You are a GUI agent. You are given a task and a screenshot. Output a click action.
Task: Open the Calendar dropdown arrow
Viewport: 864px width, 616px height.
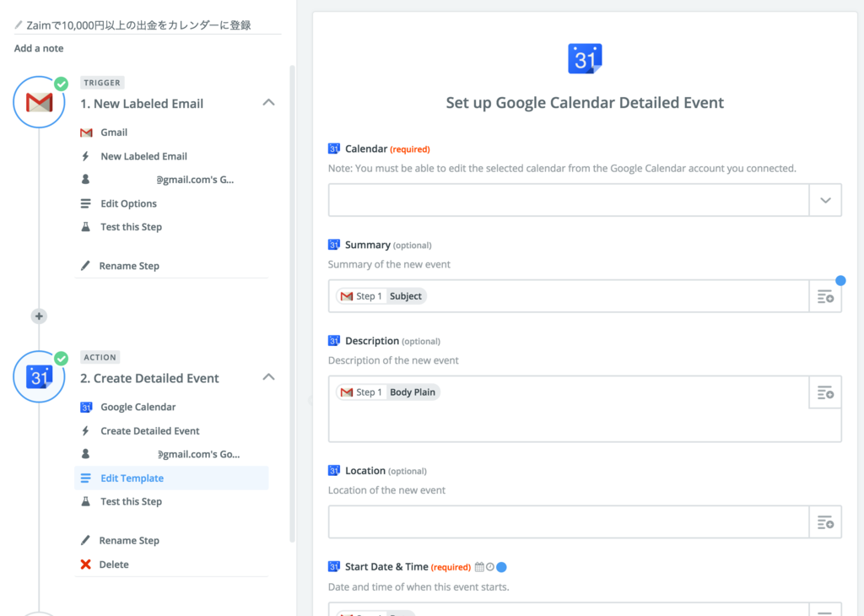[x=825, y=200]
